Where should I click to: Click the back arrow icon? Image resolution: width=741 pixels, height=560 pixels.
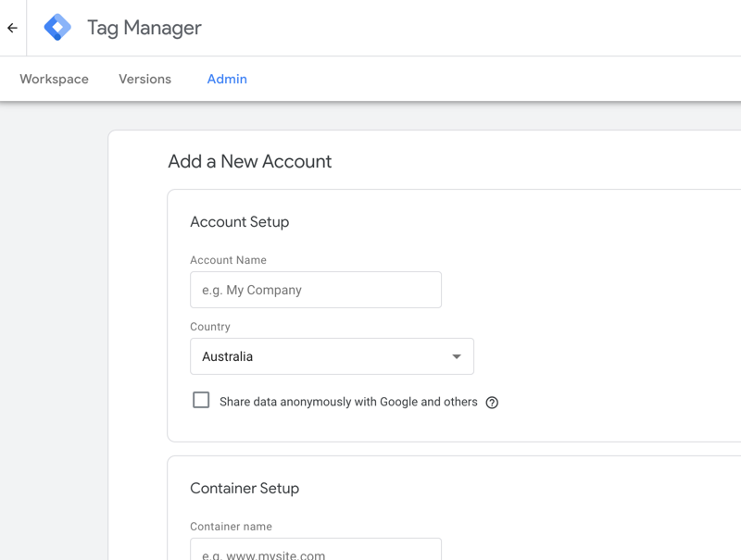[x=12, y=28]
